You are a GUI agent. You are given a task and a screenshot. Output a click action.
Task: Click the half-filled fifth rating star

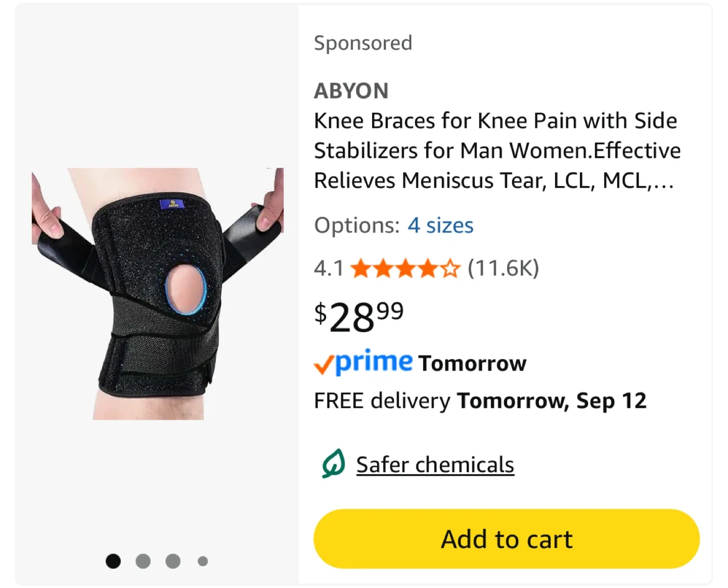pos(450,268)
